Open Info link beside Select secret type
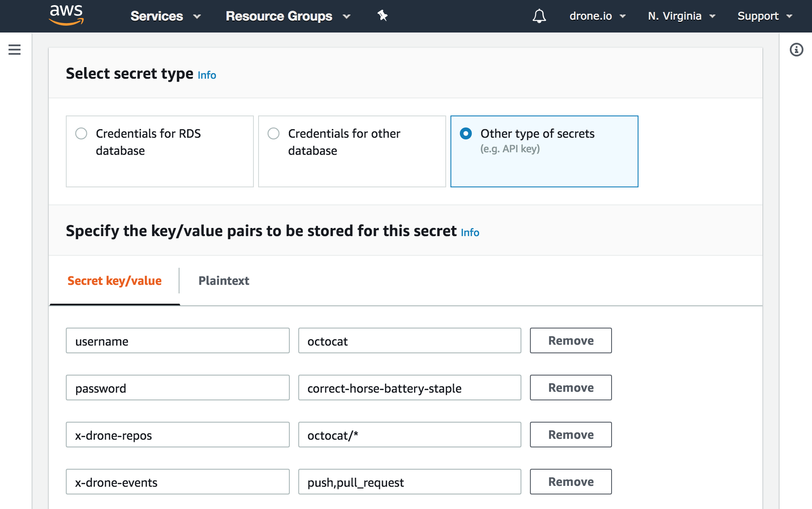The image size is (812, 509). (x=207, y=75)
